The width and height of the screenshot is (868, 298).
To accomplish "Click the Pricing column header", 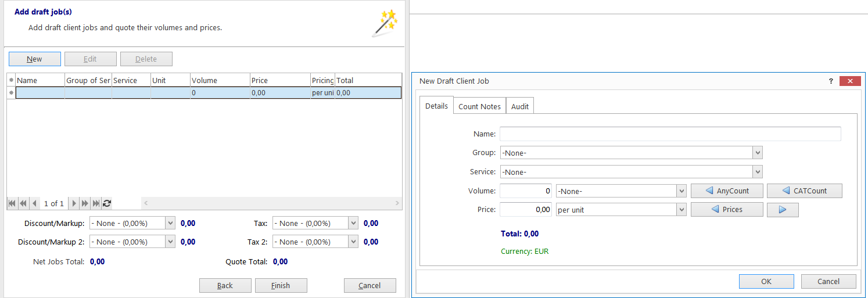I will coord(323,80).
